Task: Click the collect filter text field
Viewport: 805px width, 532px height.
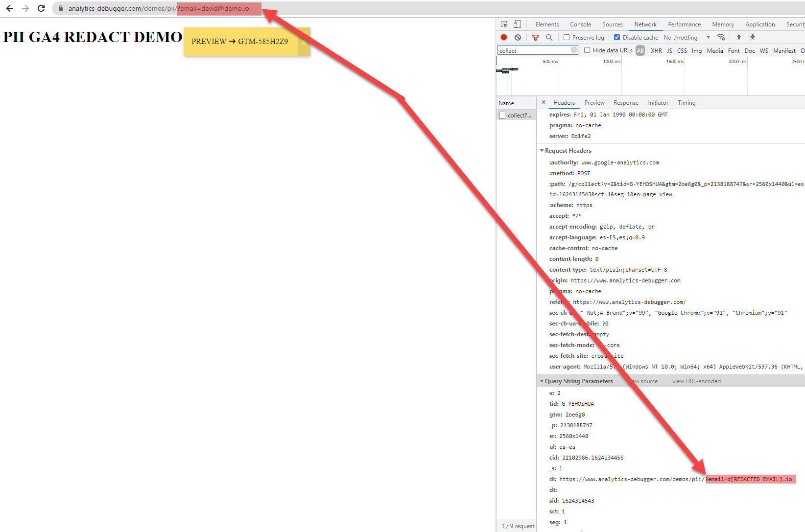Action: pos(534,50)
